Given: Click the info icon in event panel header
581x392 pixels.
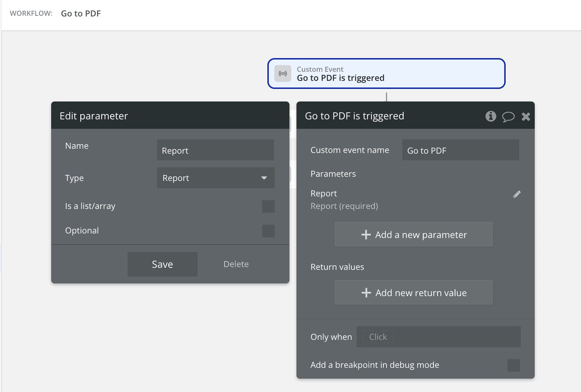Looking at the screenshot, I should [x=491, y=116].
